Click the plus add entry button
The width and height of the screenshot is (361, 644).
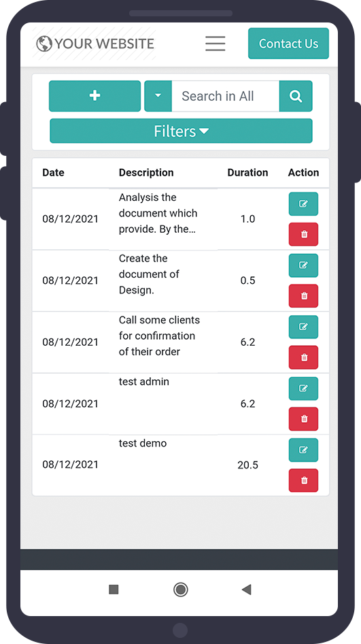[94, 96]
